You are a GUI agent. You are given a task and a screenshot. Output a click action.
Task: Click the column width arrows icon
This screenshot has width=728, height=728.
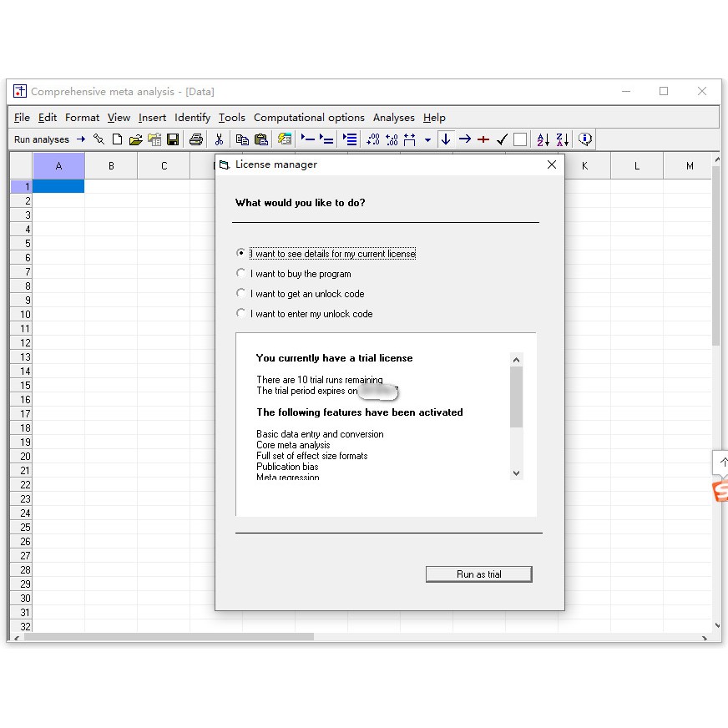coord(409,139)
